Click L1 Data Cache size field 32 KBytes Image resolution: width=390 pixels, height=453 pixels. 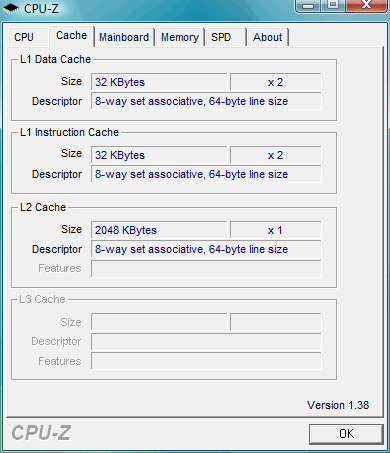pyautogui.click(x=159, y=82)
